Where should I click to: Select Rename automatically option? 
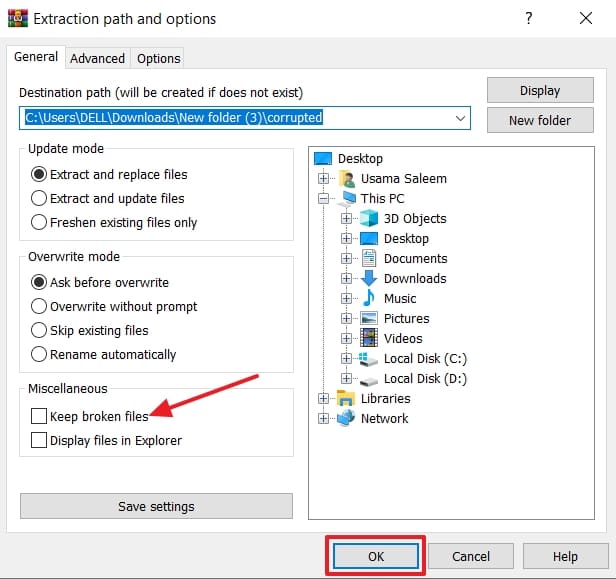tap(104, 354)
